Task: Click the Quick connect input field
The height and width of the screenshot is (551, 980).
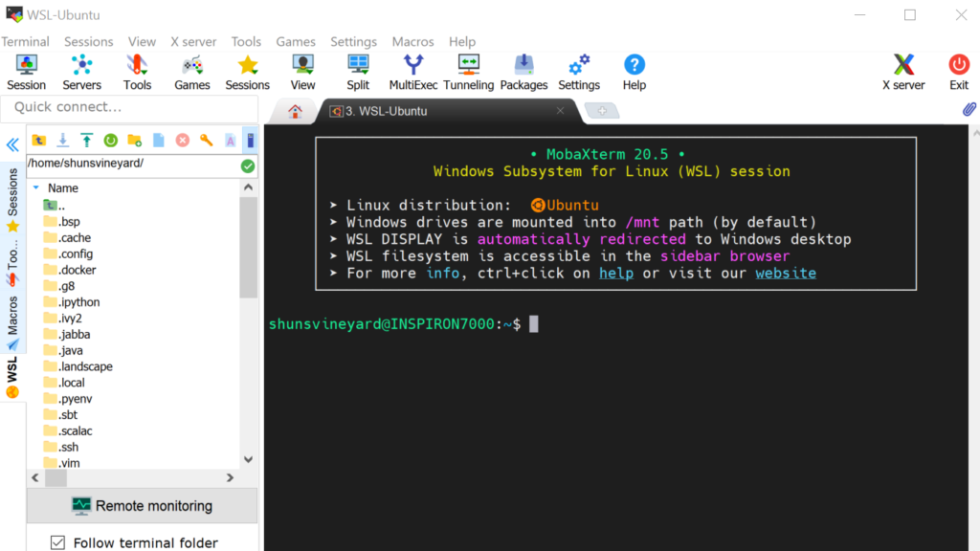Action: coord(129,107)
